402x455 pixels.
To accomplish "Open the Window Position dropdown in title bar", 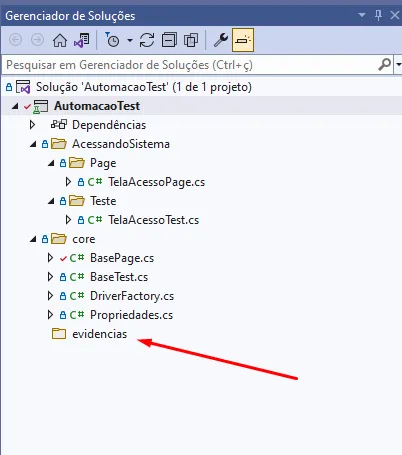I will click(x=362, y=15).
